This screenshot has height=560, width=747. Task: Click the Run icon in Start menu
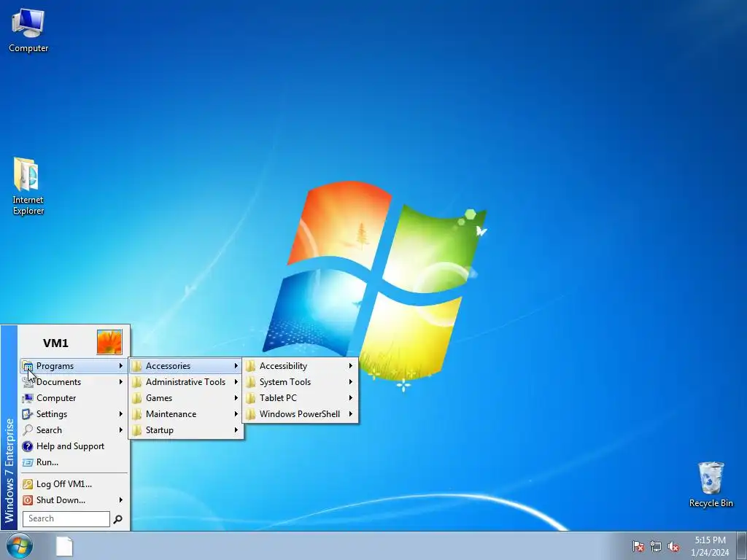coord(28,462)
